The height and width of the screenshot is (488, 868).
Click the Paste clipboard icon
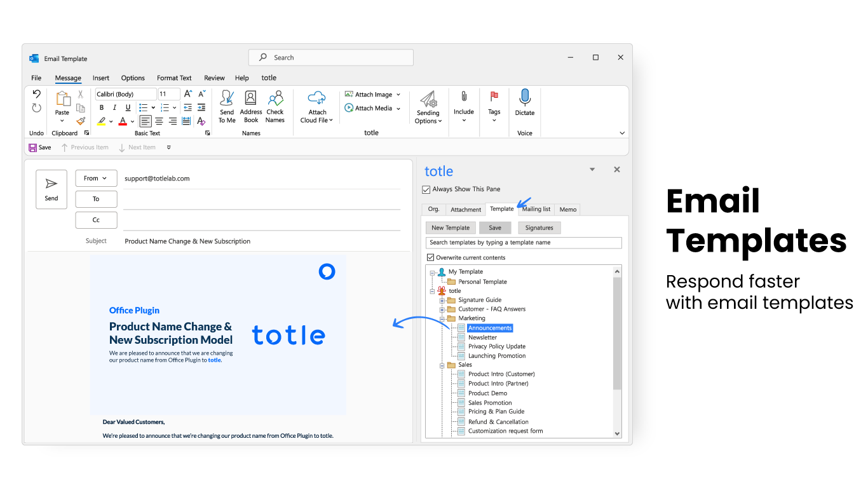point(62,99)
